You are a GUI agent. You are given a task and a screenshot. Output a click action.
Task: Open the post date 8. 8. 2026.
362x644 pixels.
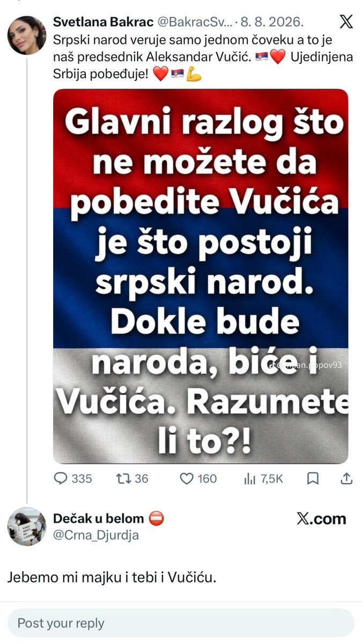tap(272, 23)
